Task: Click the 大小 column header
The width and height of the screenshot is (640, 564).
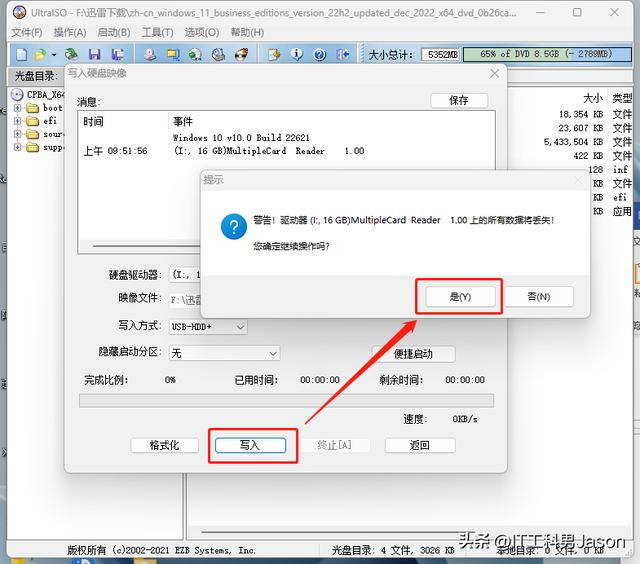Action: [593, 98]
